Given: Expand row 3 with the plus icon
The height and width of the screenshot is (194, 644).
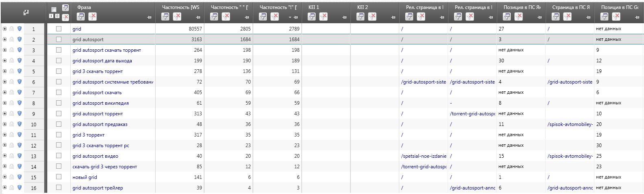Looking at the screenshot, I should pos(4,50).
